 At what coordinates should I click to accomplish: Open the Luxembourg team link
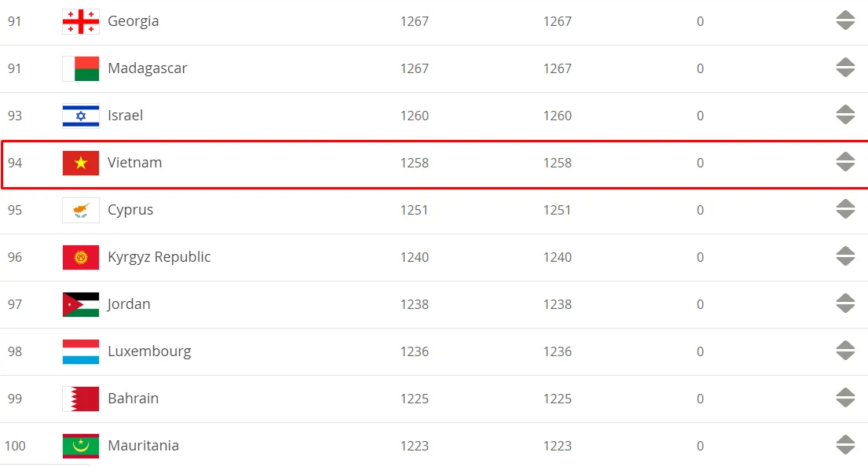coord(149,351)
